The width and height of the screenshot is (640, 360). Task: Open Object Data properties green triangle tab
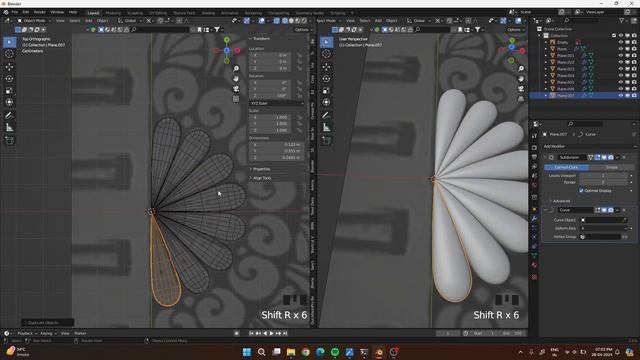pos(534,256)
